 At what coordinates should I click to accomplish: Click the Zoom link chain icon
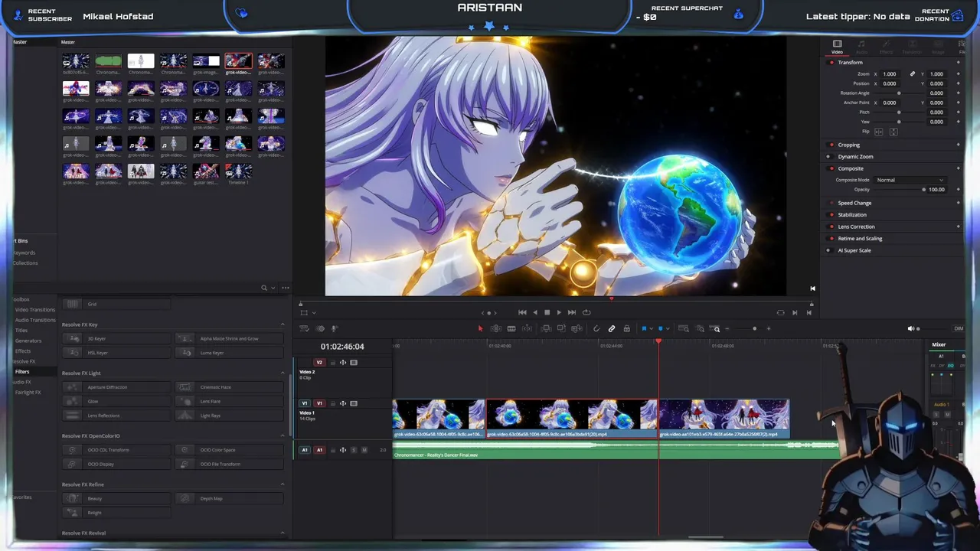click(912, 74)
